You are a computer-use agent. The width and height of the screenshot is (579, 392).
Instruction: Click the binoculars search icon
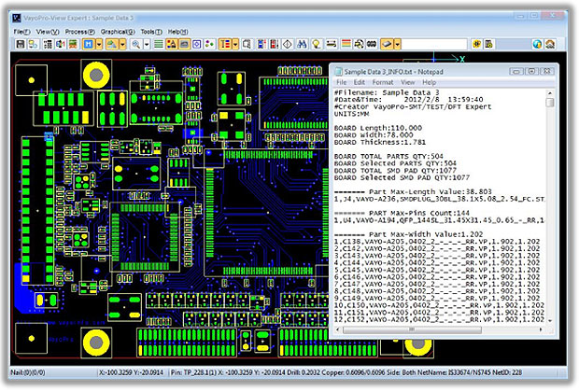pyautogui.click(x=303, y=44)
